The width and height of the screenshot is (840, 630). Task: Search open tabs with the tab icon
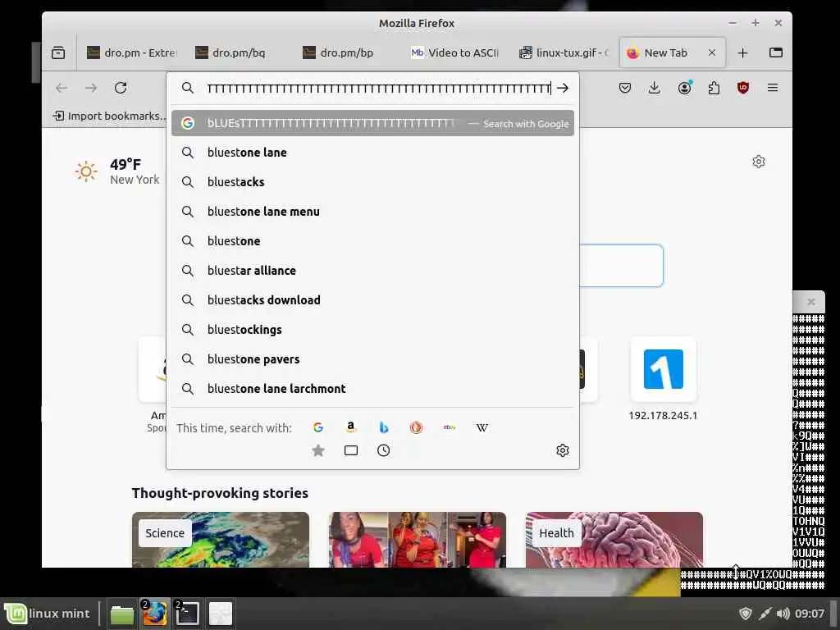coord(351,450)
